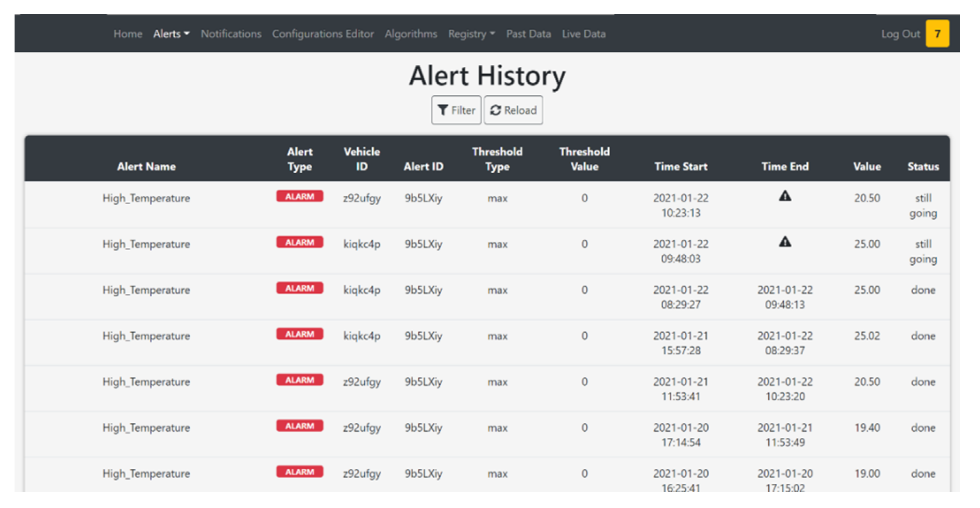Open the Past Data page

(528, 34)
